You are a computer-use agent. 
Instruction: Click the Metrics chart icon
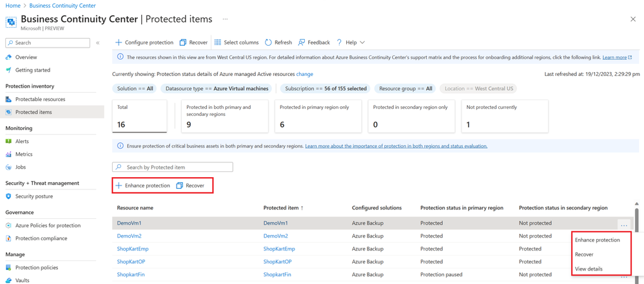(x=8, y=155)
